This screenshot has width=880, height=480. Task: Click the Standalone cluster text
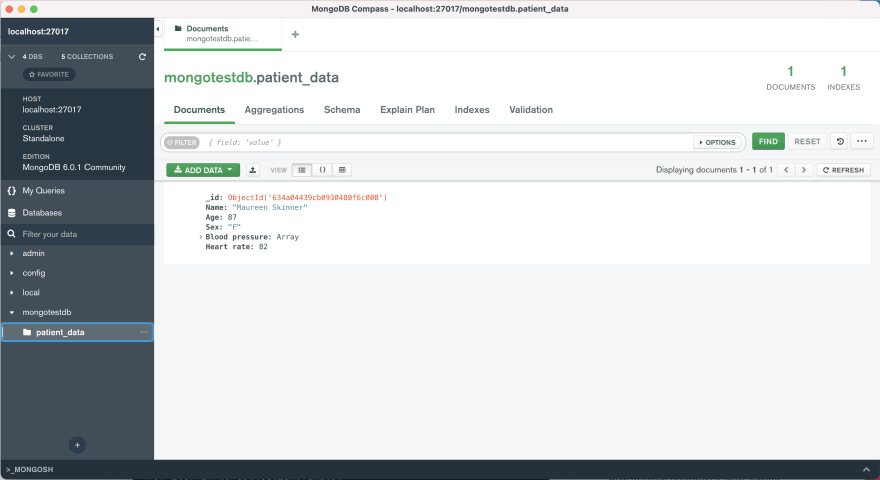pyautogui.click(x=43, y=138)
